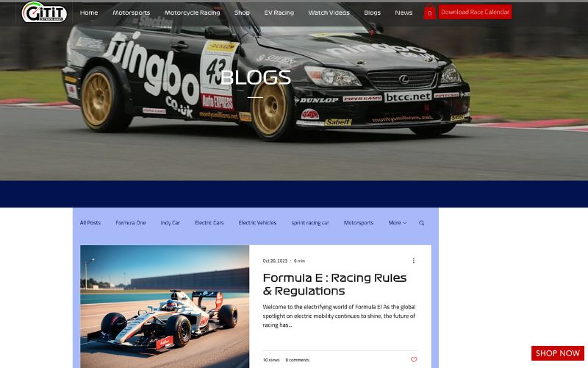Image resolution: width=588 pixels, height=368 pixels.
Task: Click Download Race Calendar button
Action: point(475,12)
